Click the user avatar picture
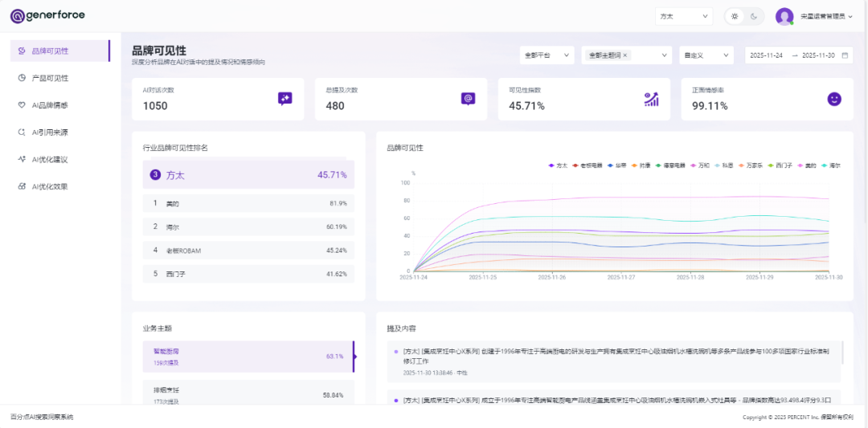The image size is (868, 428). click(784, 16)
